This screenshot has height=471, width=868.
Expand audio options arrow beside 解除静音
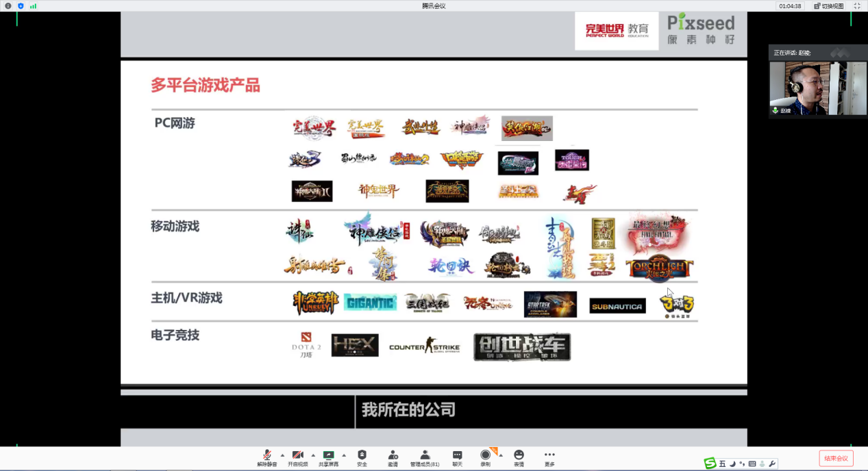(282, 455)
